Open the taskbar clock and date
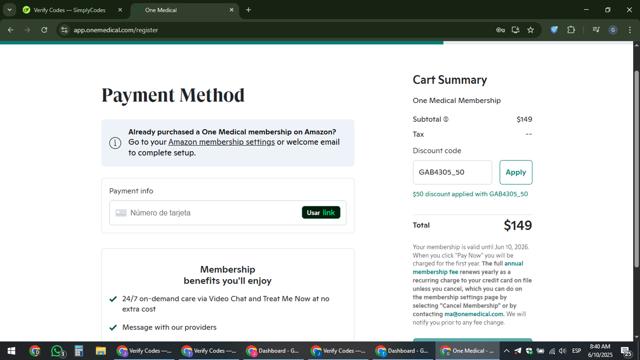 [600, 351]
